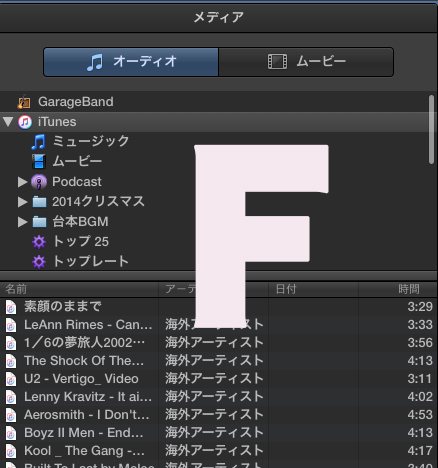Open the ムービー playlist under iTunes

click(77, 162)
